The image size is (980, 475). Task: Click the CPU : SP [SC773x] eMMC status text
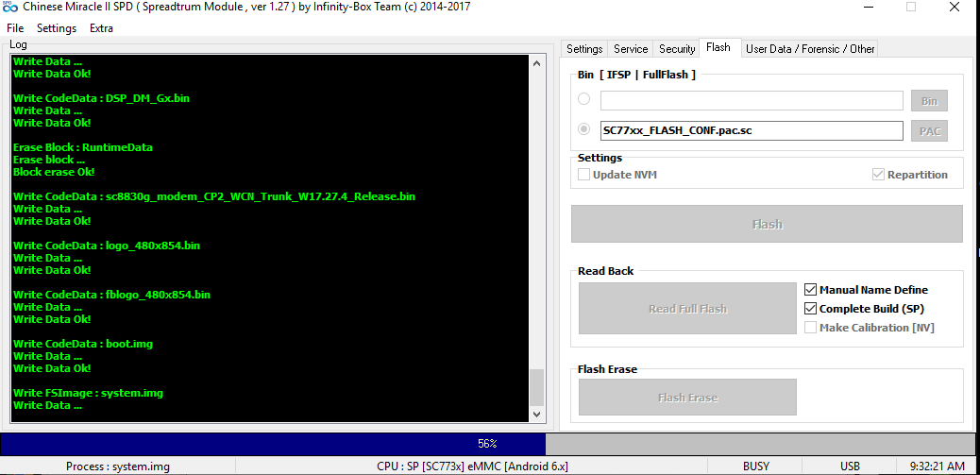click(472, 467)
